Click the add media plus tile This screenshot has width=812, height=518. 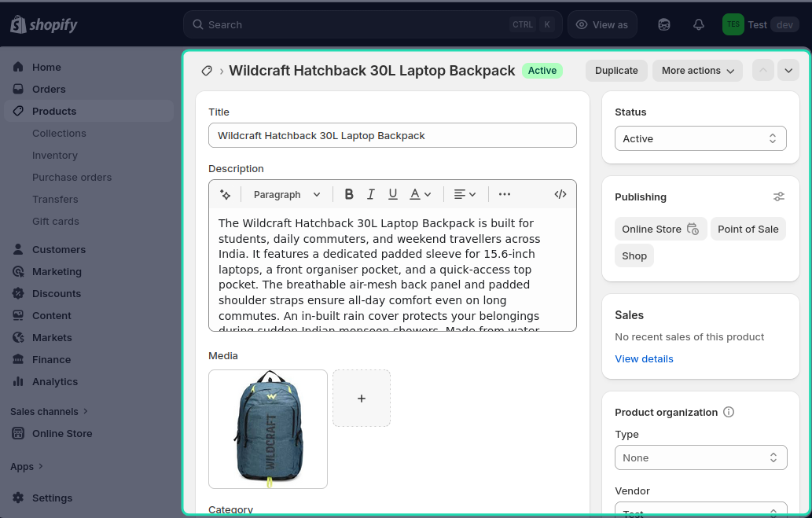[x=362, y=399]
